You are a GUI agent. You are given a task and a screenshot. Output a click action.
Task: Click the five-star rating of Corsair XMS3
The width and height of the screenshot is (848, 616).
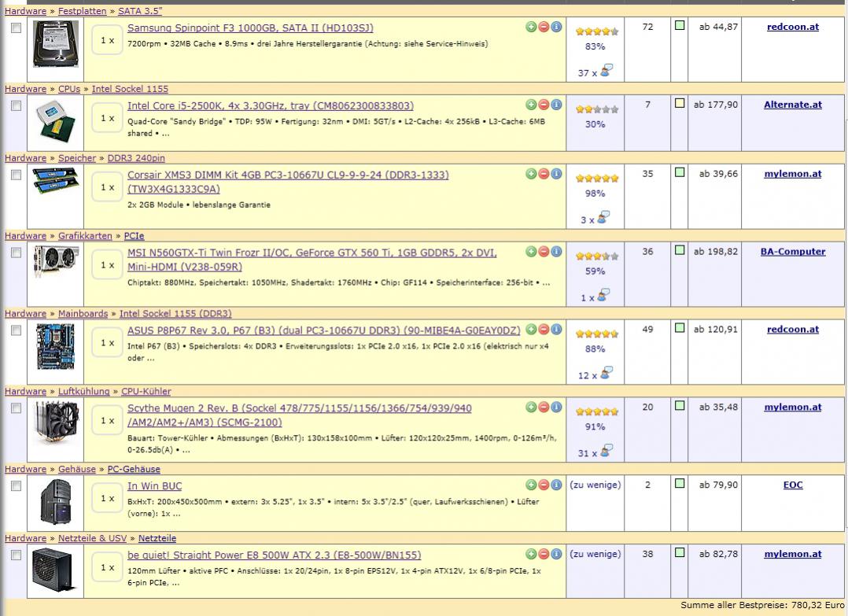coord(597,179)
